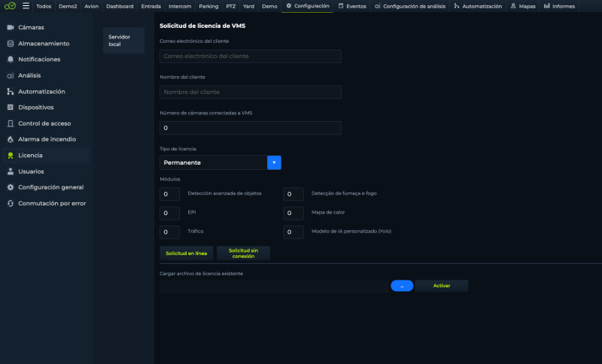This screenshot has width=602, height=364.
Task: Click the Solicitud en línea button
Action: (x=186, y=253)
